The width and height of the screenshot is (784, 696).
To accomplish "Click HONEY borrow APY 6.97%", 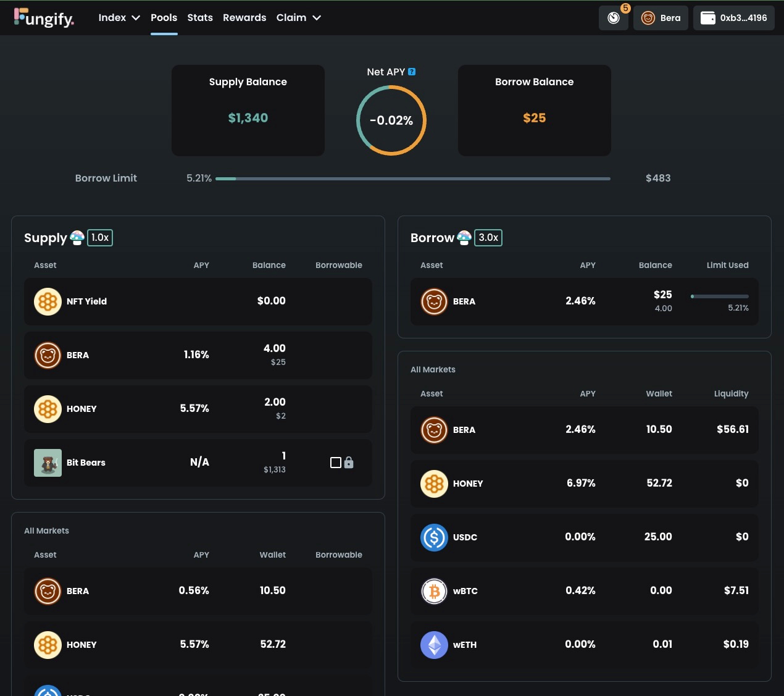I will click(x=582, y=484).
